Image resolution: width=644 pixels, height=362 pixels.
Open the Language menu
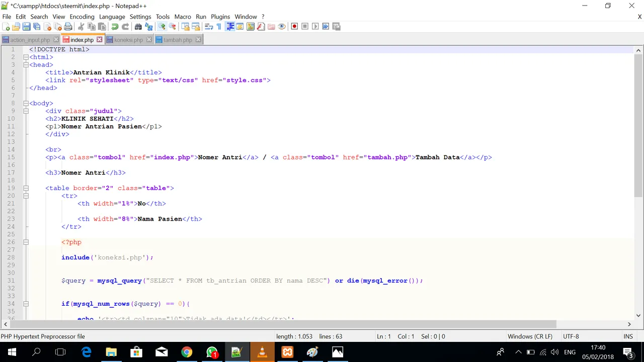tap(112, 17)
